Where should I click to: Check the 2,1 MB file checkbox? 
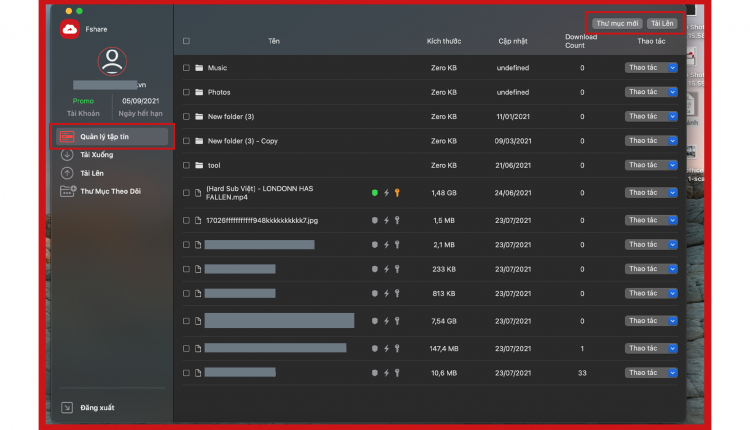[186, 245]
